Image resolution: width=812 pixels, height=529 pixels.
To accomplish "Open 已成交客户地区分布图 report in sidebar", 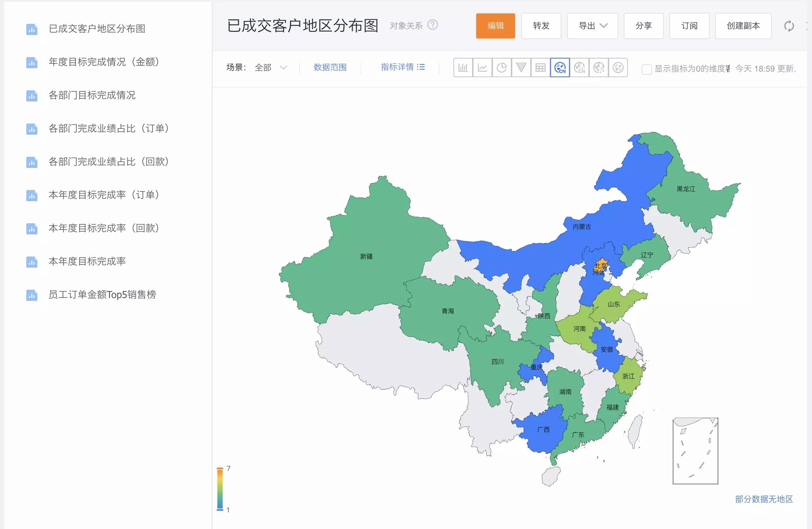I will coord(97,29).
